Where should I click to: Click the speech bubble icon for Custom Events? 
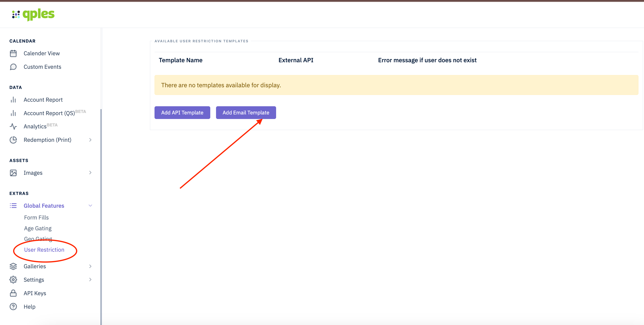tap(13, 67)
